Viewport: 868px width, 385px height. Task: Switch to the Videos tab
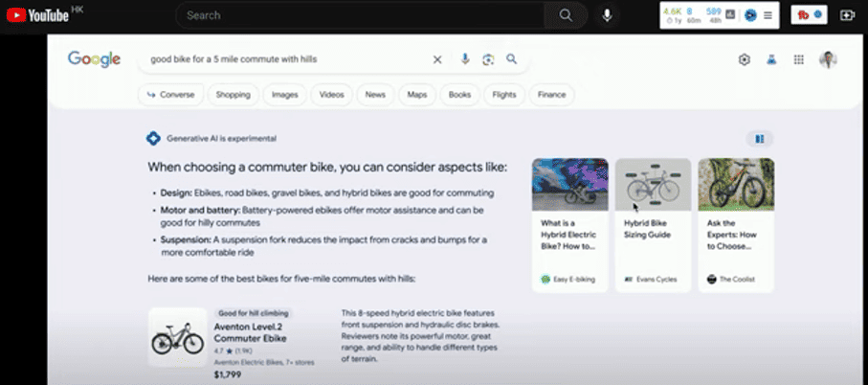331,95
